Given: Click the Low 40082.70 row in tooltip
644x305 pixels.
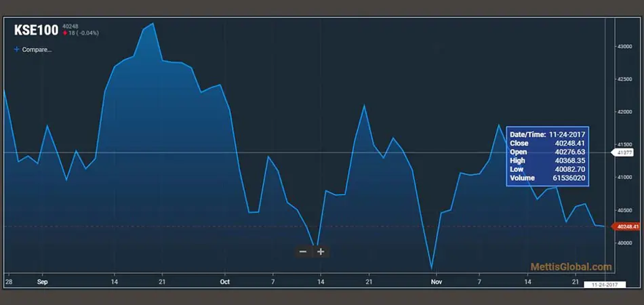Looking at the screenshot, I should click(x=548, y=169).
